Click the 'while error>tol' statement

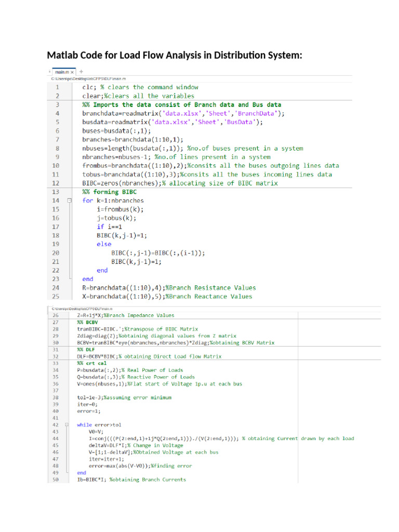point(99,425)
